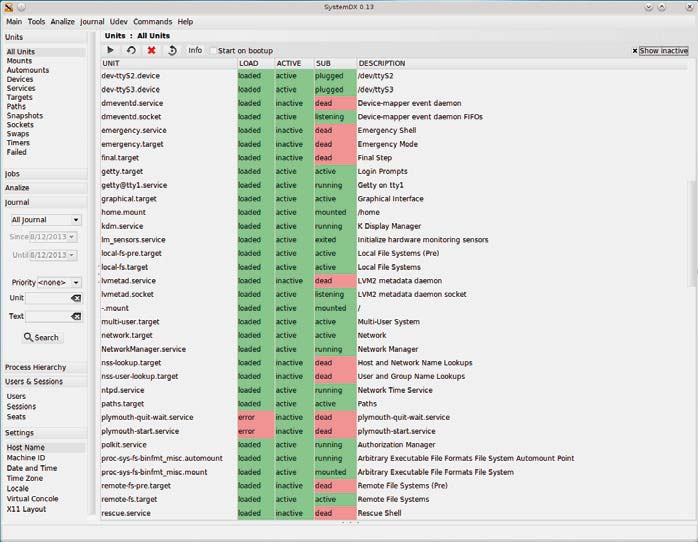Click the Search button
Viewport: 698px width, 542px height.
pos(42,337)
